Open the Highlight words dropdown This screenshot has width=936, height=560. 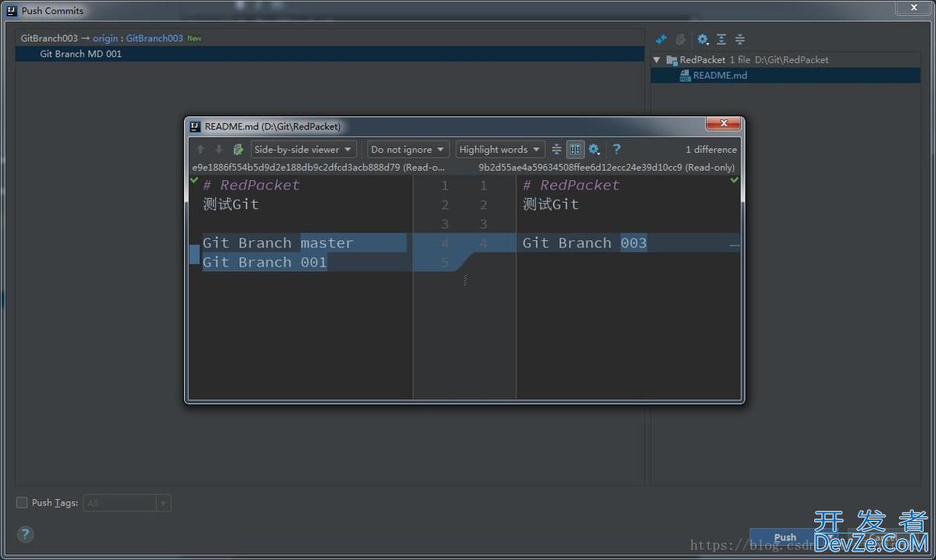click(x=500, y=149)
